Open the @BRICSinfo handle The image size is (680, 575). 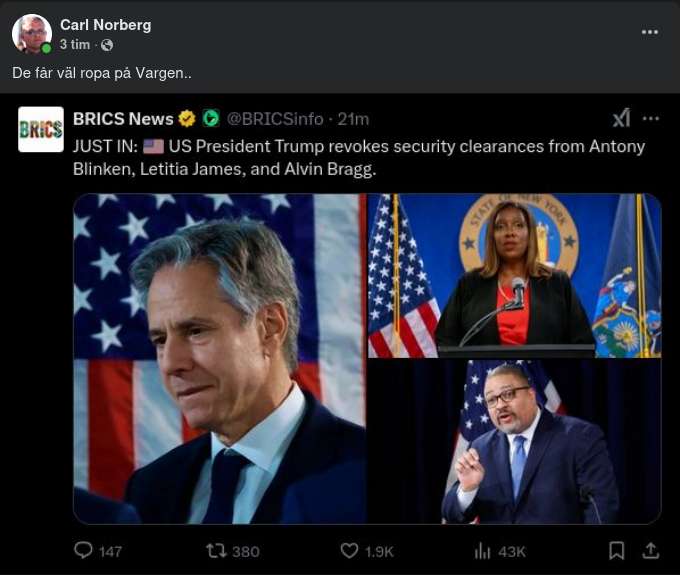point(277,119)
